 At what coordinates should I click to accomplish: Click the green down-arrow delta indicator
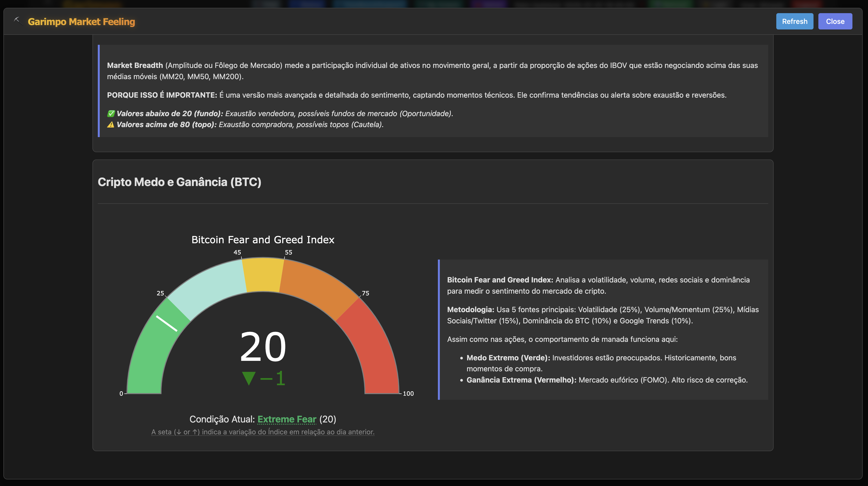pos(249,378)
